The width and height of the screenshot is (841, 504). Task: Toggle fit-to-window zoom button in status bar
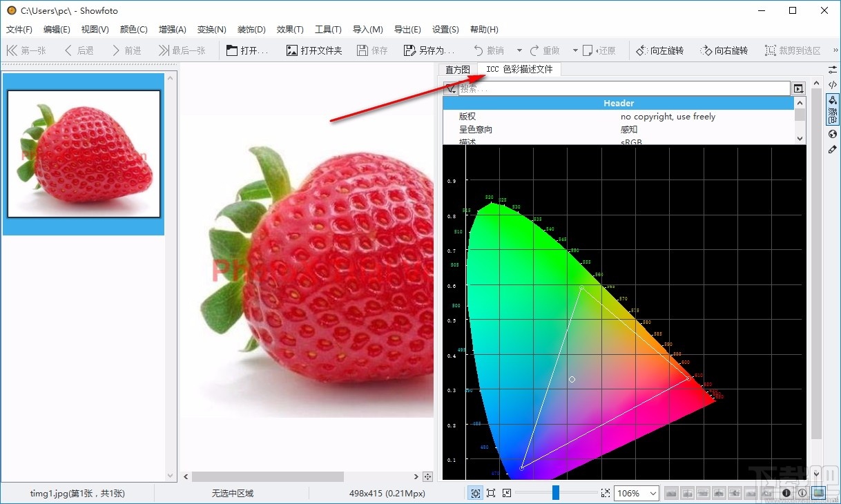[476, 493]
